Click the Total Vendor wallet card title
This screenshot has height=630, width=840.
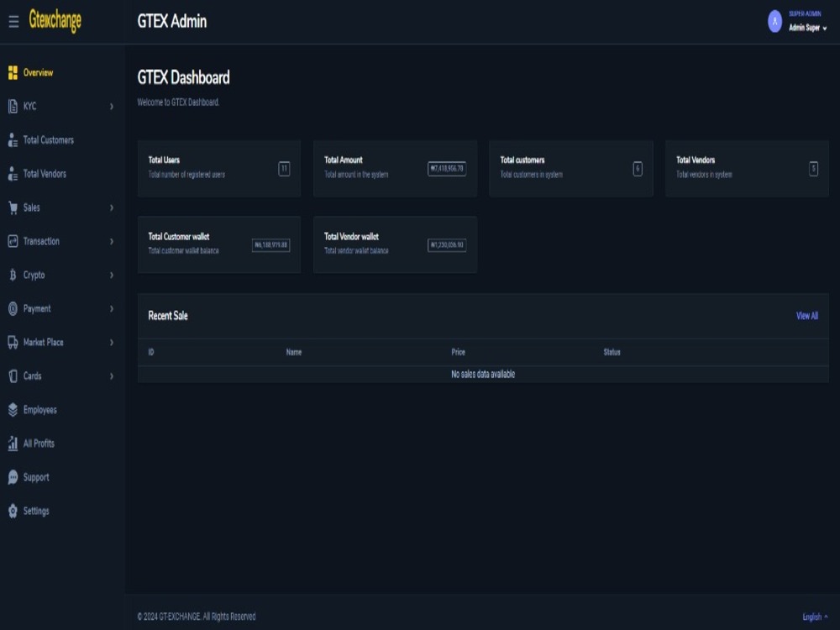351,237
